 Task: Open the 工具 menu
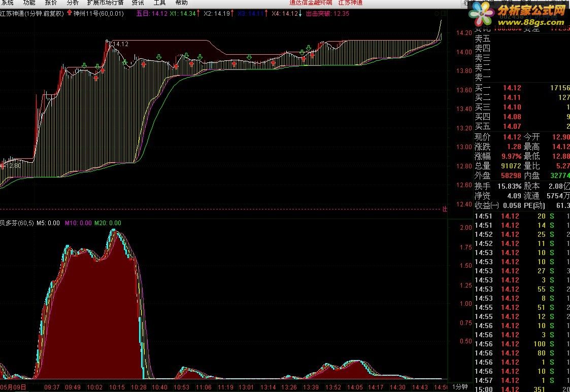click(159, 3)
